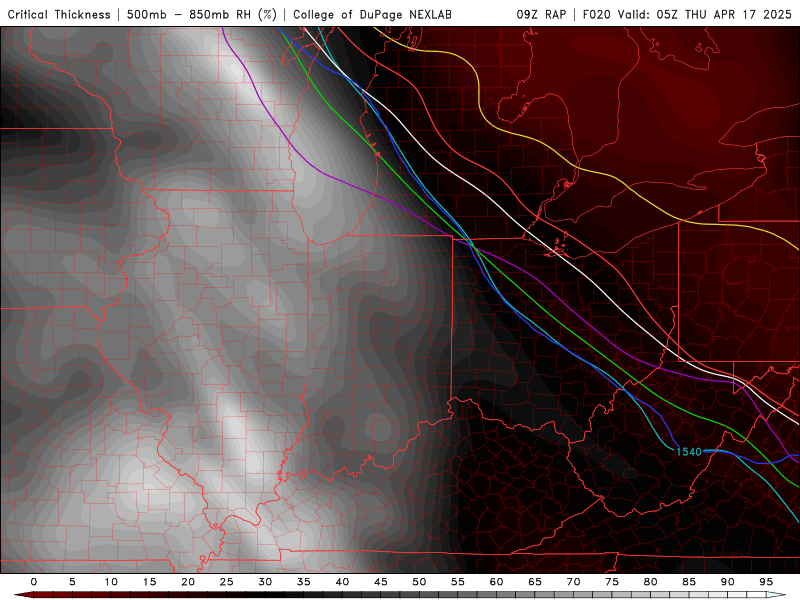Click colorbar value '15'
The height and width of the screenshot is (600, 800).
[x=149, y=582]
